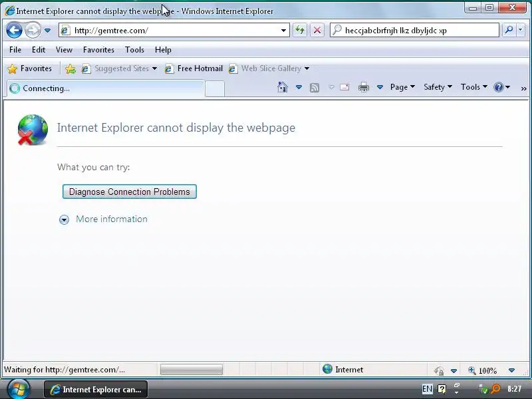This screenshot has height=399, width=532.
Task: Open the Page command dropdown
Action: coord(403,87)
